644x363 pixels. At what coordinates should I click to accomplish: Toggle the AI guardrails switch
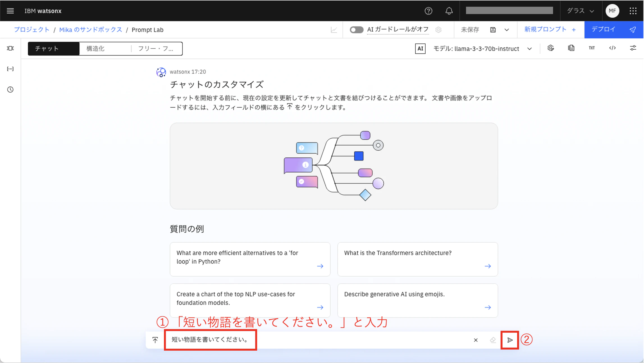357,29
